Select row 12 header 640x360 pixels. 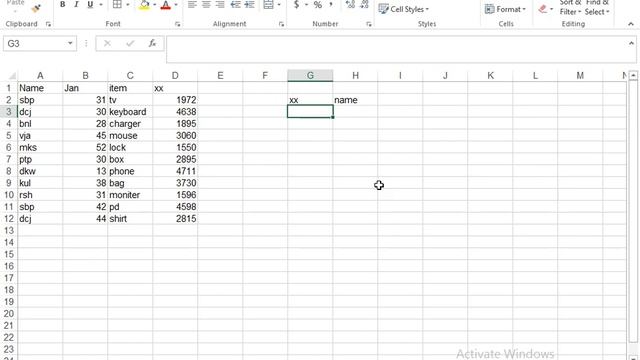(9, 219)
